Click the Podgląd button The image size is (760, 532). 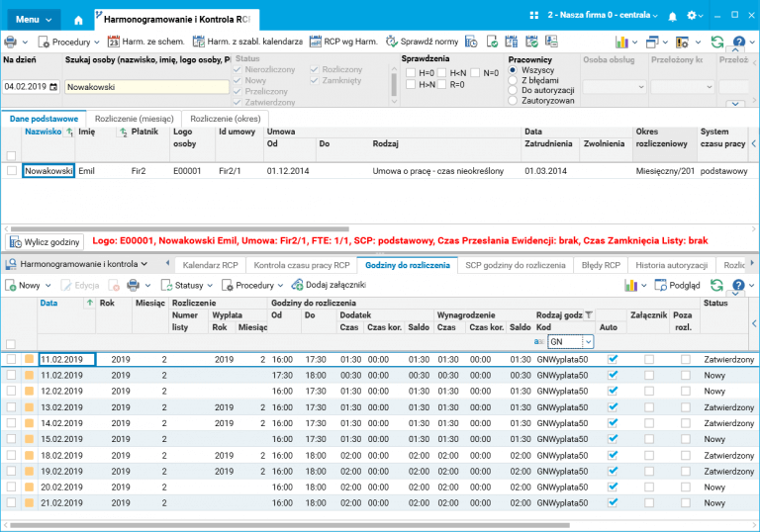pos(677,285)
